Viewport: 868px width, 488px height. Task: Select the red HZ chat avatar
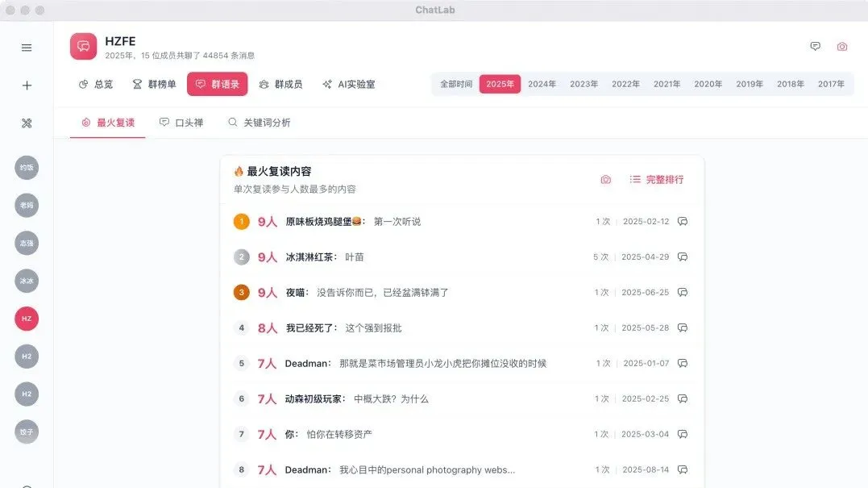coord(27,319)
